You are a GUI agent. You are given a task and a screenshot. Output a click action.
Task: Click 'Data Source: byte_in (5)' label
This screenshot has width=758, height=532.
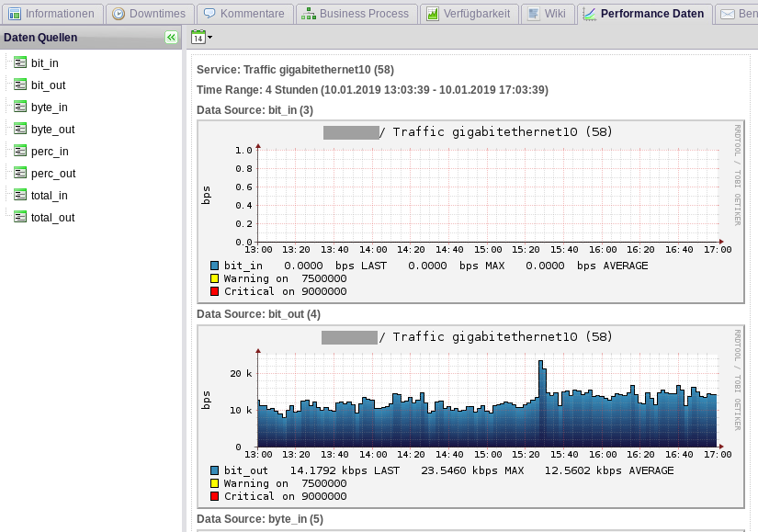[260, 519]
